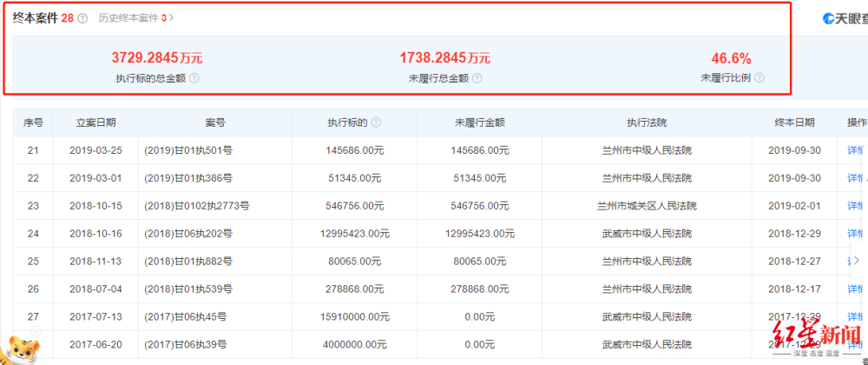Select case number (2018)甘01执539号

[187, 289]
